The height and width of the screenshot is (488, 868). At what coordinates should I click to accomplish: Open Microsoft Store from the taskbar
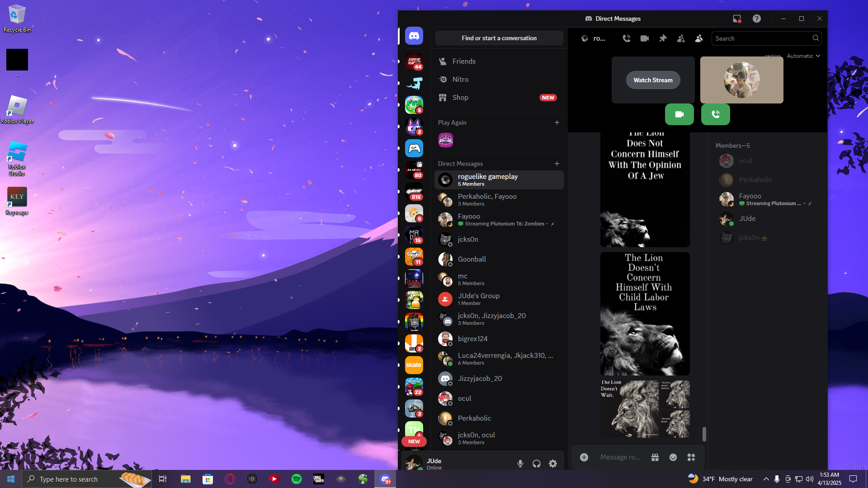tap(208, 479)
